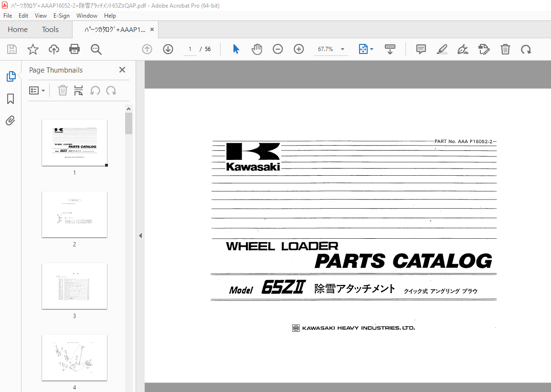Click the page number input field
Viewport: 551px width, 392px height.
190,49
